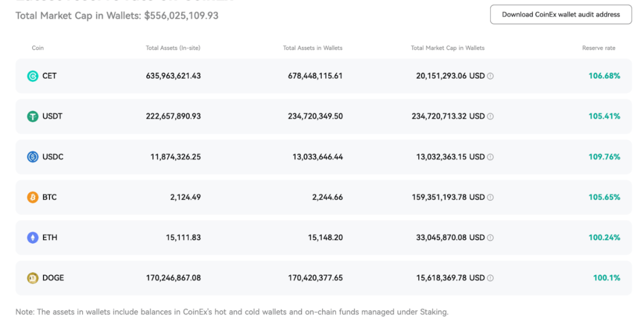Click the USDC coin logo icon
The width and height of the screenshot is (644, 322).
[x=33, y=157]
